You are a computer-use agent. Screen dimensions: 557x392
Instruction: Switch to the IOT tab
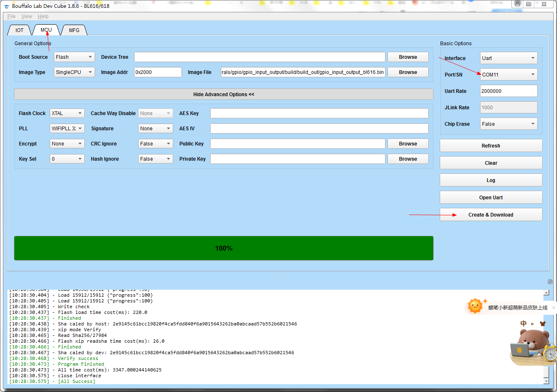click(19, 30)
